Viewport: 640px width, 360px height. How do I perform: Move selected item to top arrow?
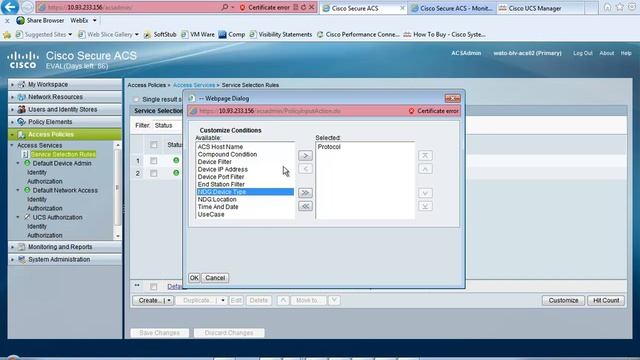coord(425,156)
